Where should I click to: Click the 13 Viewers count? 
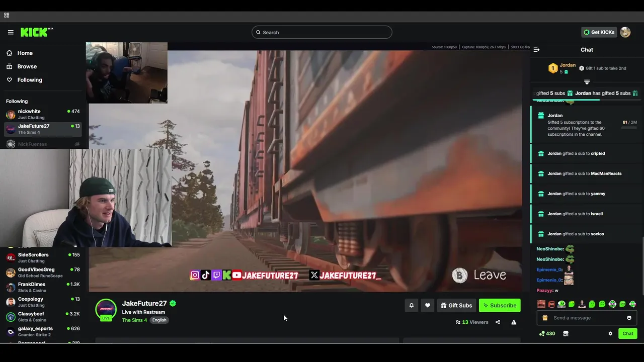click(472, 322)
